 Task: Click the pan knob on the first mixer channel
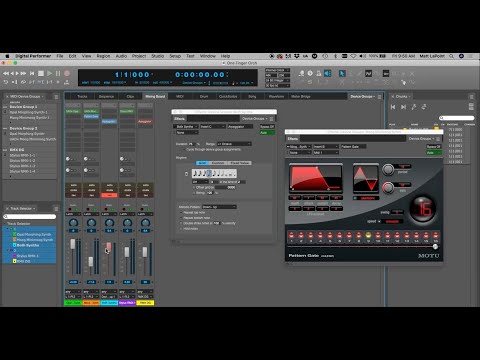(x=73, y=223)
